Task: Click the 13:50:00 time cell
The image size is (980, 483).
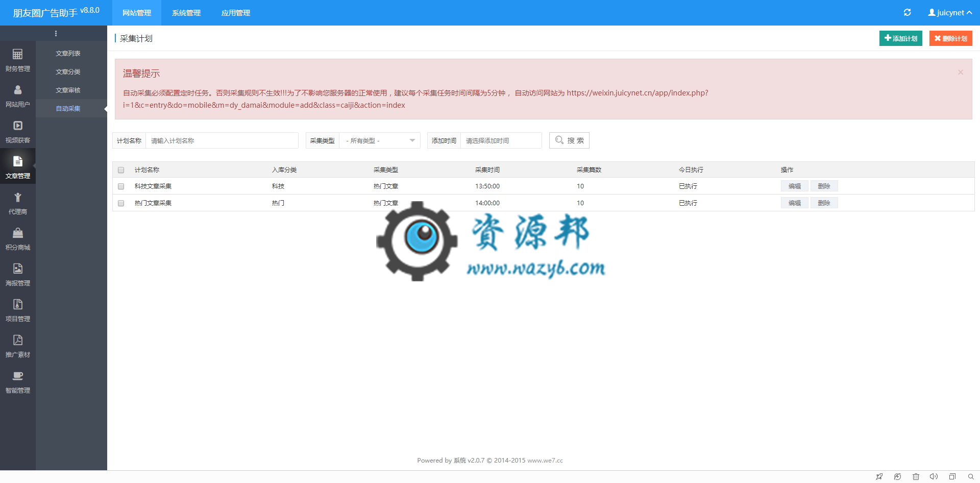Action: (x=487, y=186)
